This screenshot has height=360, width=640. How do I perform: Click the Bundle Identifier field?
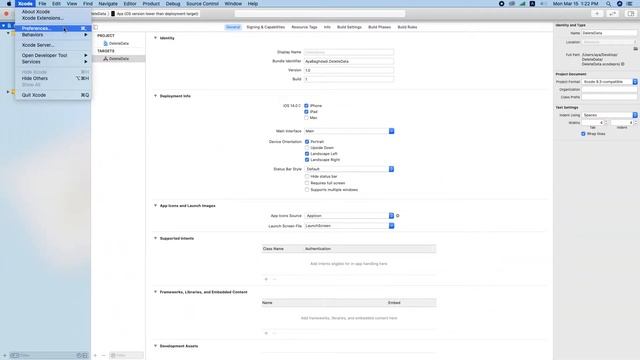349,61
